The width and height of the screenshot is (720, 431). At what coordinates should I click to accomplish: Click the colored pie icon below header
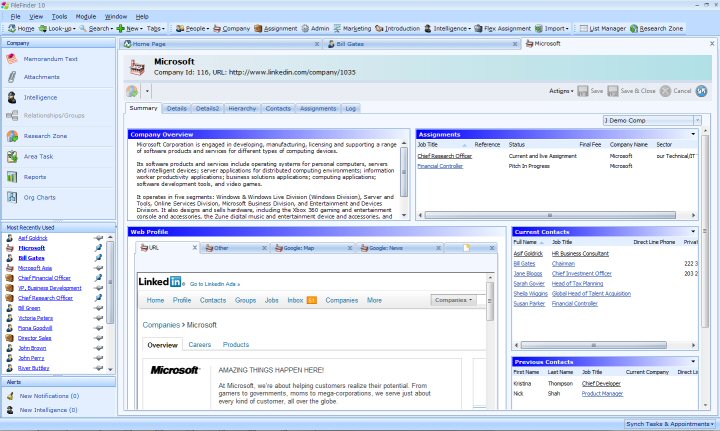coord(132,91)
